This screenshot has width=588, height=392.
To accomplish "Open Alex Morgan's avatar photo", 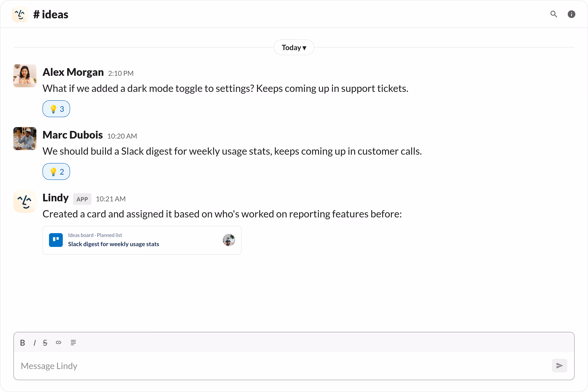I will point(25,76).
